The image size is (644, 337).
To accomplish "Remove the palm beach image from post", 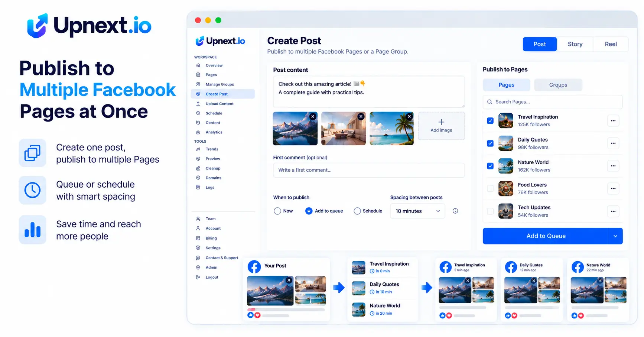I will coord(409,117).
